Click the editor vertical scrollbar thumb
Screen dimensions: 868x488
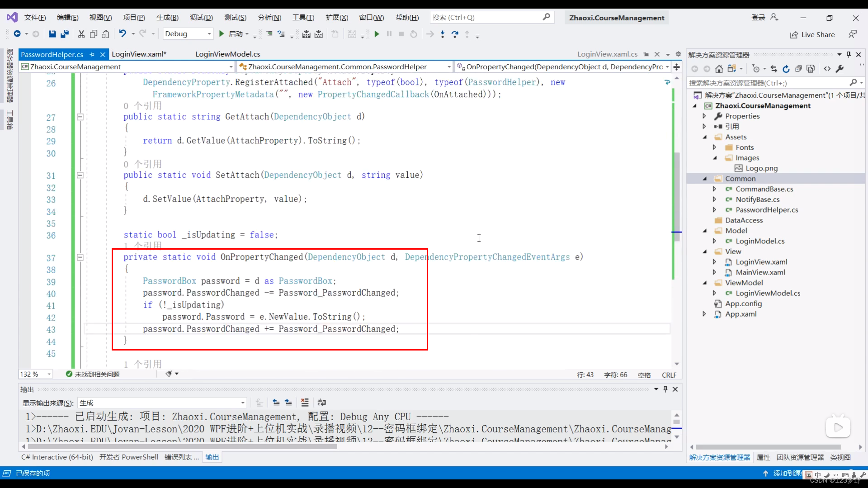pos(677,197)
